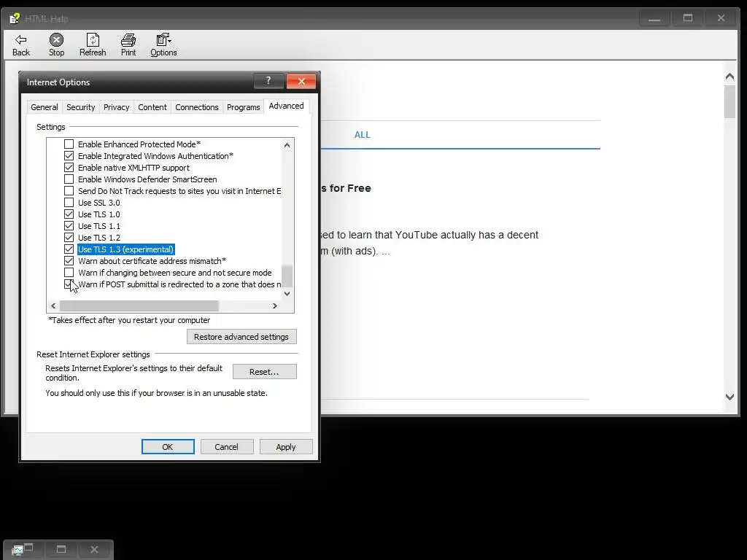The image size is (747, 560).
Task: Open the Options toolbar menu in HTML Help
Action: click(x=163, y=45)
